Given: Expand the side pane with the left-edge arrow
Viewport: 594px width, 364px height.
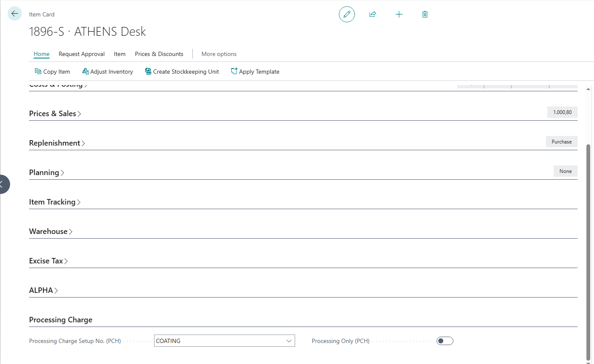Looking at the screenshot, I should point(3,184).
